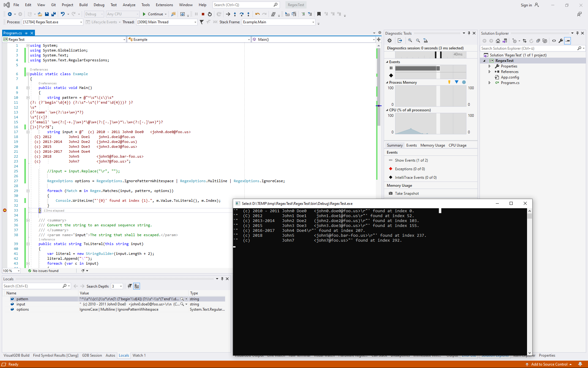
Task: Step Over the current line
Action: tap(242, 14)
